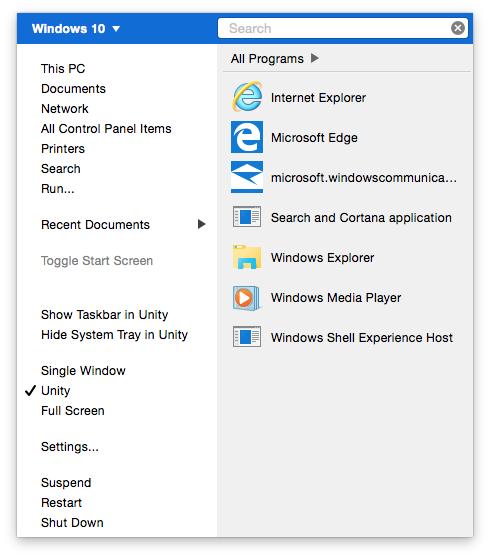Screen dimensions: 490x558
Task: Open Settings...
Action: [70, 447]
